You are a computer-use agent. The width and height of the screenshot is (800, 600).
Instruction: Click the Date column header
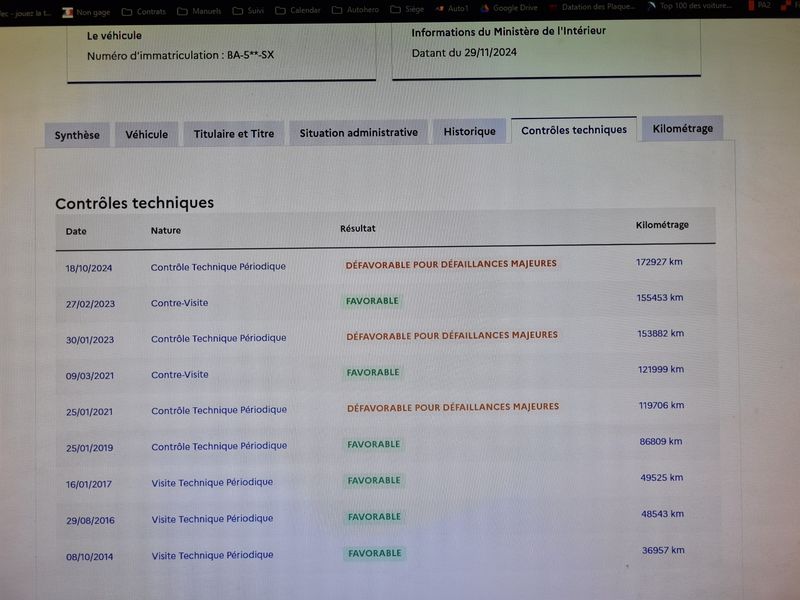coord(76,231)
